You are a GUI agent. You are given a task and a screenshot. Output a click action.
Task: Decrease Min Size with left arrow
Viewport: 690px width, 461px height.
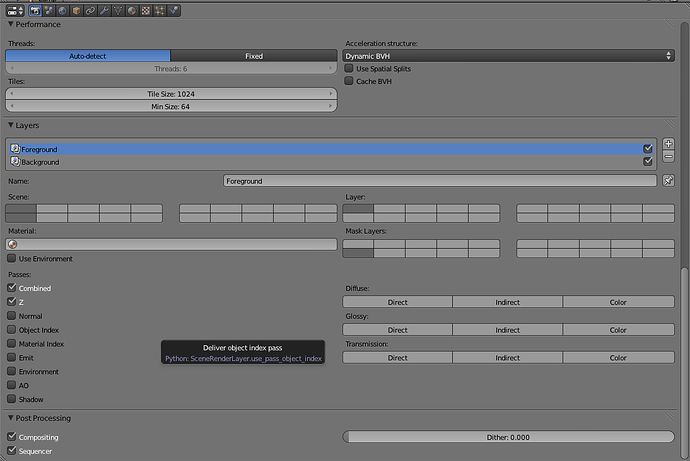[x=12, y=106]
